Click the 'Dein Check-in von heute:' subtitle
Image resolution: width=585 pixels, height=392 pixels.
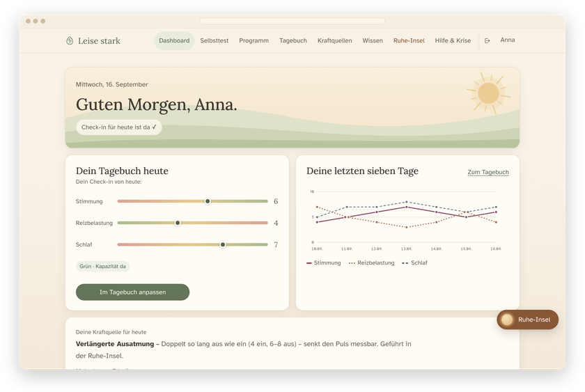(x=109, y=182)
